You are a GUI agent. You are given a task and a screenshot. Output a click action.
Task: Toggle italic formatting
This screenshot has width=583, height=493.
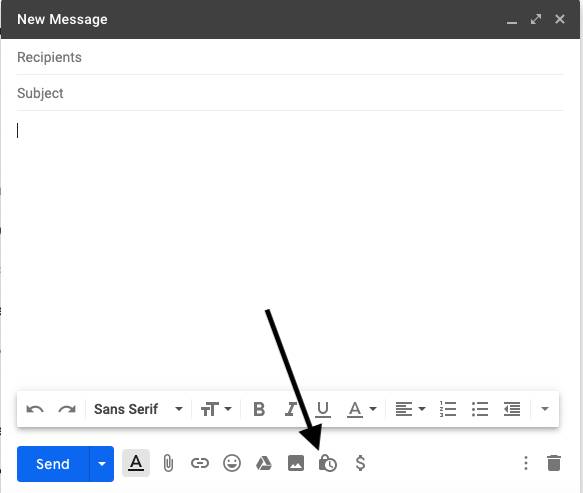[291, 409]
